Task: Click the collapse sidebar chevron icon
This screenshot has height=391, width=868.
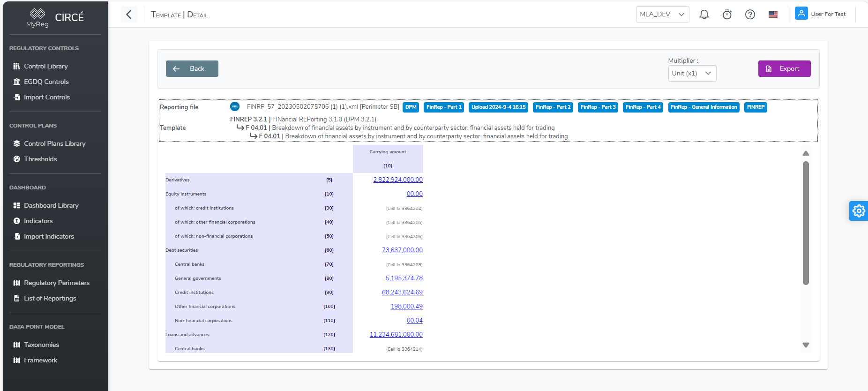Action: click(x=129, y=15)
